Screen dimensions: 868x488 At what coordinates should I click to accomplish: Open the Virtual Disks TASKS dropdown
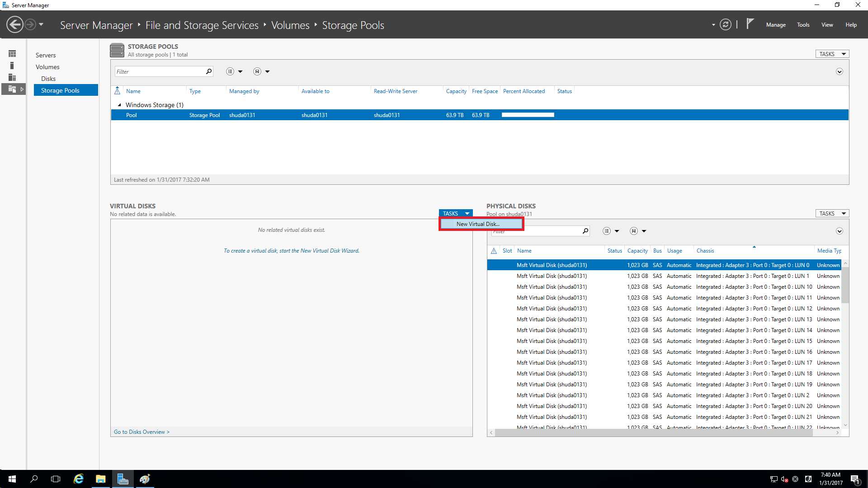456,213
